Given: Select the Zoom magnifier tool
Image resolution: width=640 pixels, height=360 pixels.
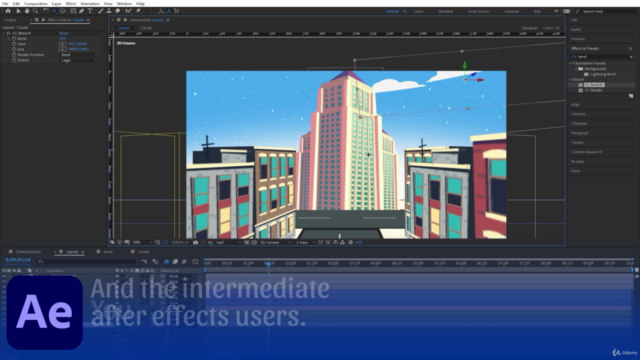Looking at the screenshot, I should click(x=35, y=11).
